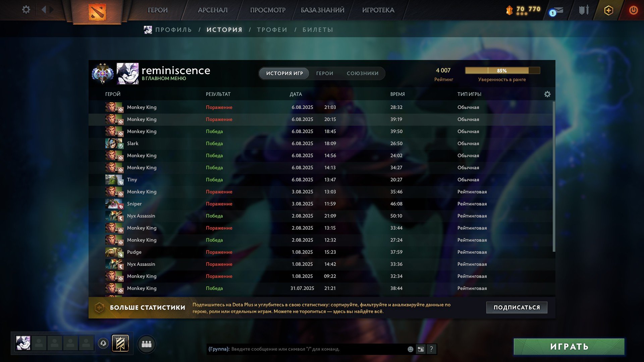Click the voice chat headset icon
Screen dimensions: 644x362
[103, 344]
